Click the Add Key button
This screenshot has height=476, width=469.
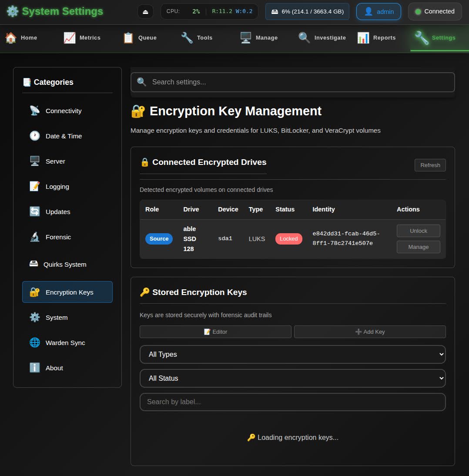[x=370, y=332]
